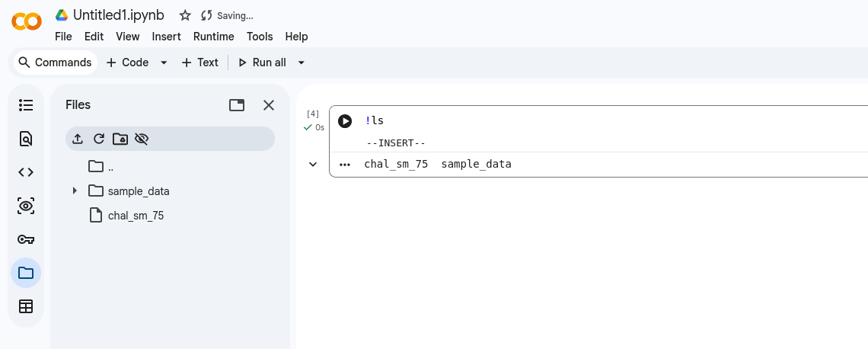Add a new Code cell

click(x=128, y=62)
